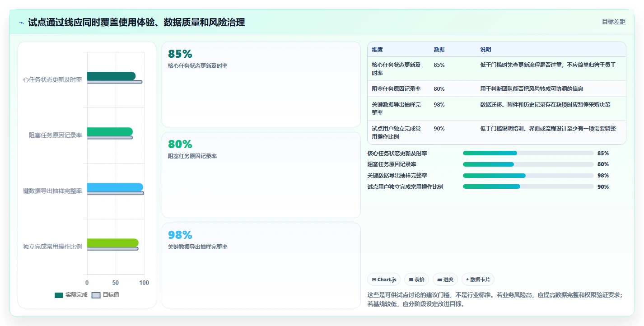Click the lime 实际完成 bar for 独立完成常用操作比例
The width and height of the screenshot is (644, 326).
click(x=113, y=243)
